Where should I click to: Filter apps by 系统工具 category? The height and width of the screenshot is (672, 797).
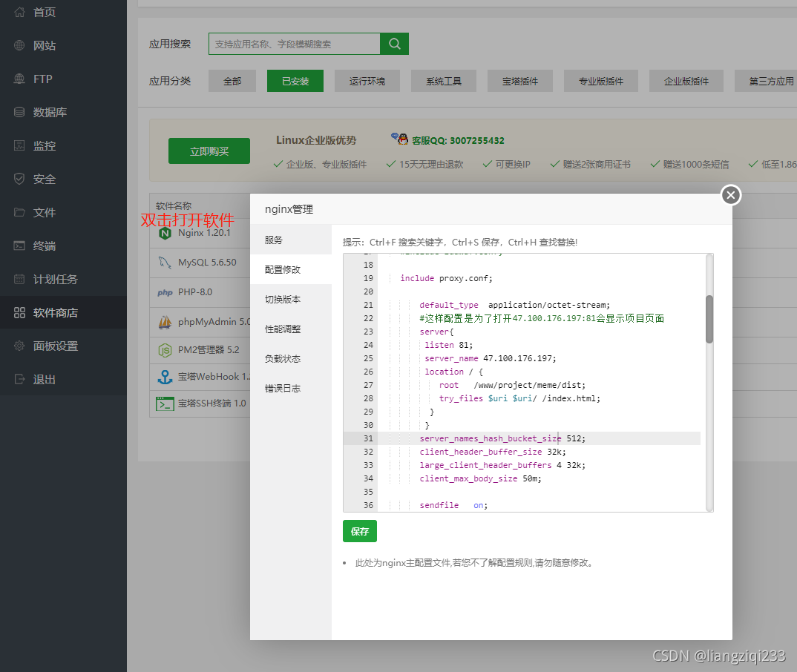click(x=444, y=81)
